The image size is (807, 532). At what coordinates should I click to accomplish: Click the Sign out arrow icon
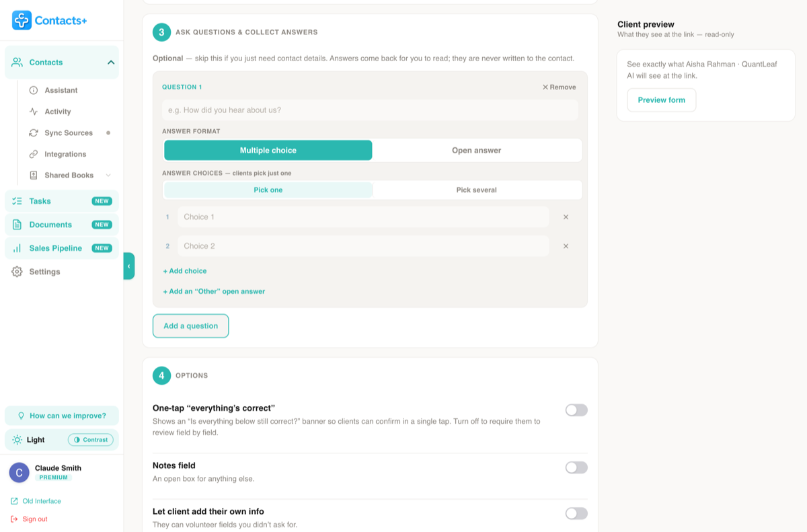point(14,519)
